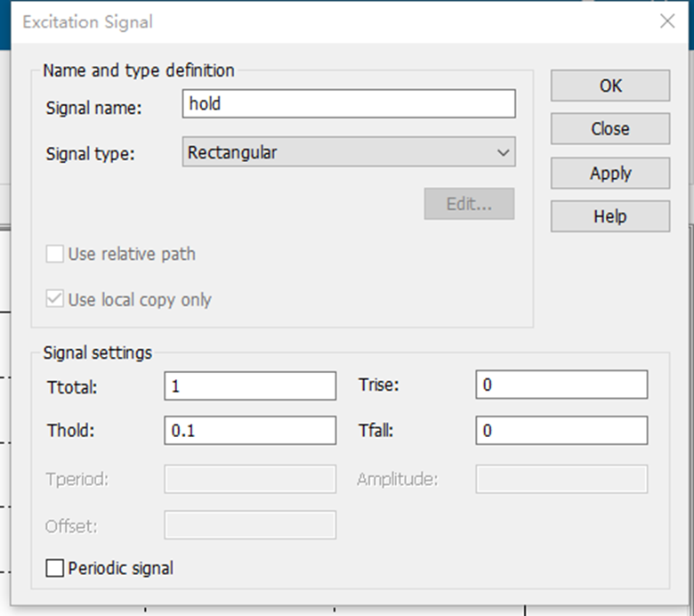Focus the Signal name text field
This screenshot has height=616, width=694.
349,103
